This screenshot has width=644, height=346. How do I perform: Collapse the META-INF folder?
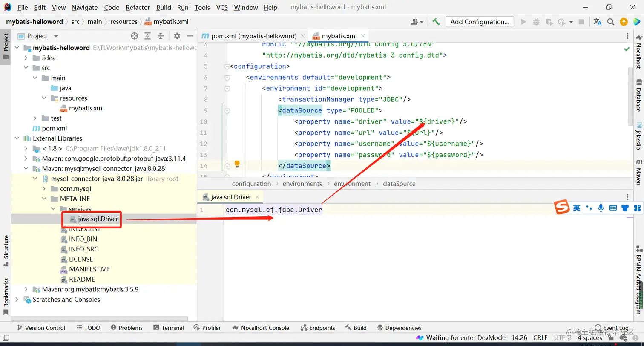pyautogui.click(x=44, y=199)
